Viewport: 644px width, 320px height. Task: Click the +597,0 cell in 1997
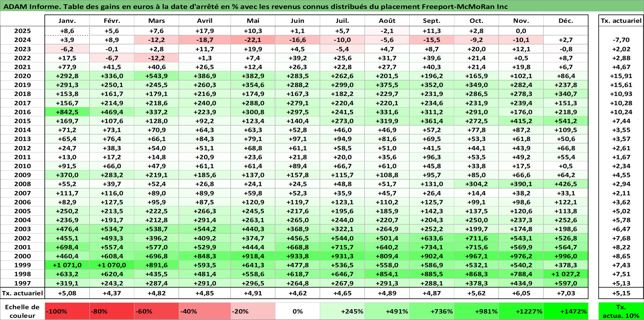coord(566,283)
